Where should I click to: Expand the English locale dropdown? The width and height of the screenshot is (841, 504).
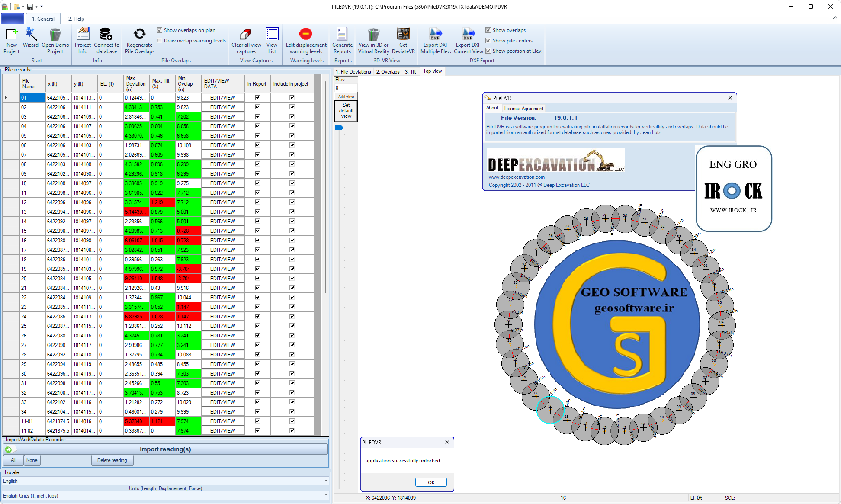326,481
